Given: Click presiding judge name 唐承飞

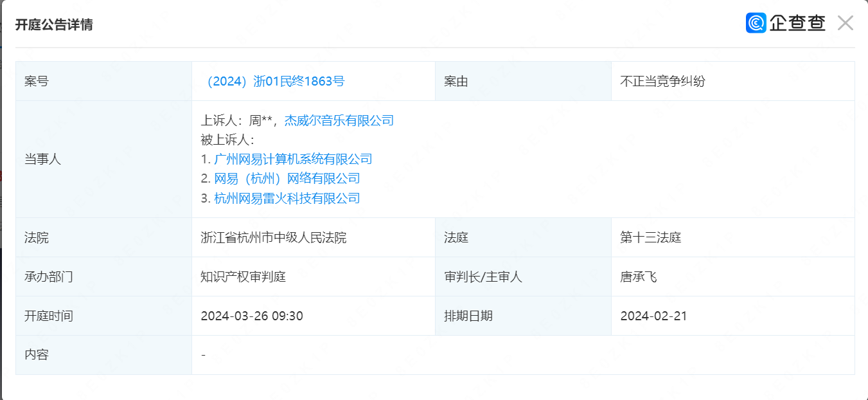Looking at the screenshot, I should click(638, 277).
